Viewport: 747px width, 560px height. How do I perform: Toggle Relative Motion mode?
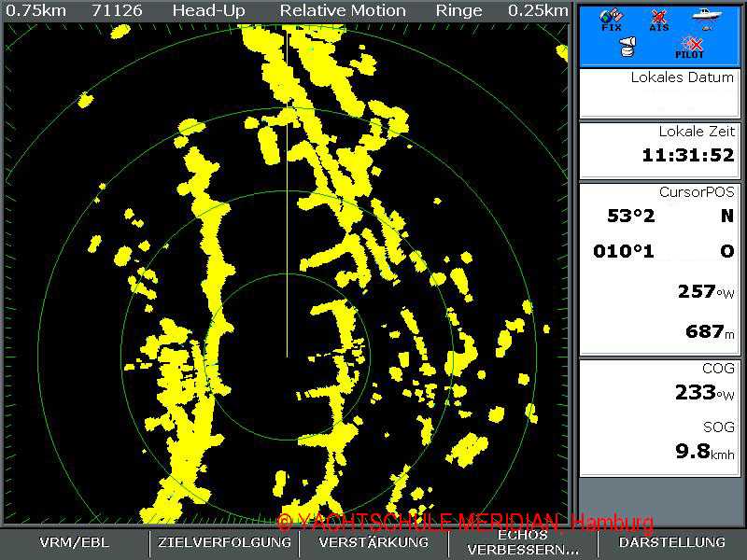point(341,10)
